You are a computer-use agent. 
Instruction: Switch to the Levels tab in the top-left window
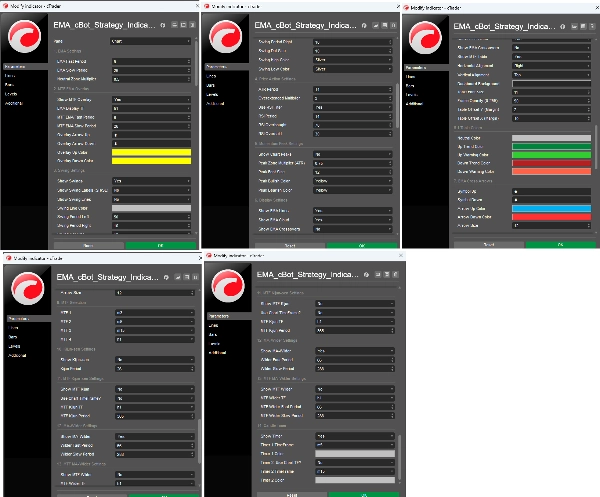(11, 94)
